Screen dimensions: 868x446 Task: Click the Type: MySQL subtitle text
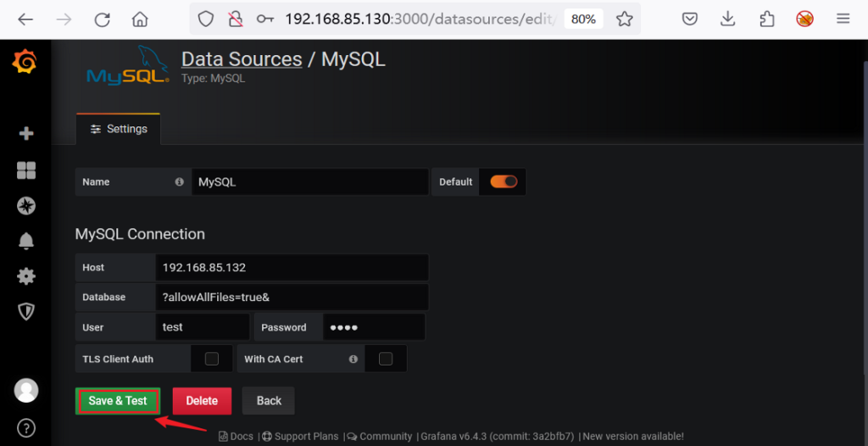point(213,79)
